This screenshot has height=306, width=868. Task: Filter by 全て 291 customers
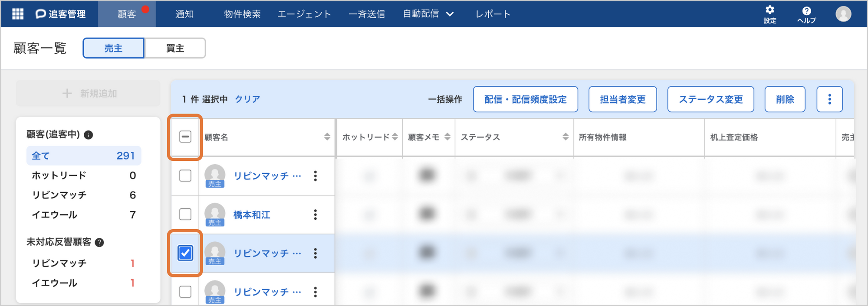tap(84, 156)
